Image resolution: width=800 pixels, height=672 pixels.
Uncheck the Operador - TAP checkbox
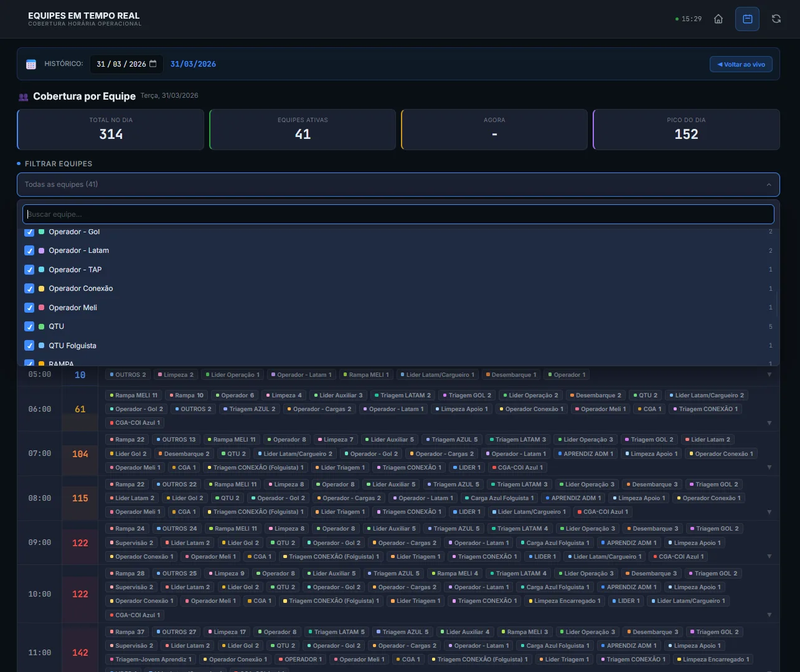click(x=29, y=270)
